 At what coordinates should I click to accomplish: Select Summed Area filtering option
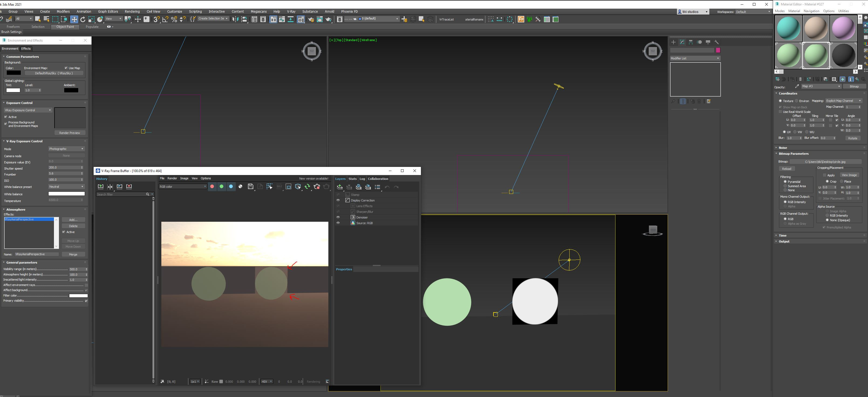pos(785,186)
